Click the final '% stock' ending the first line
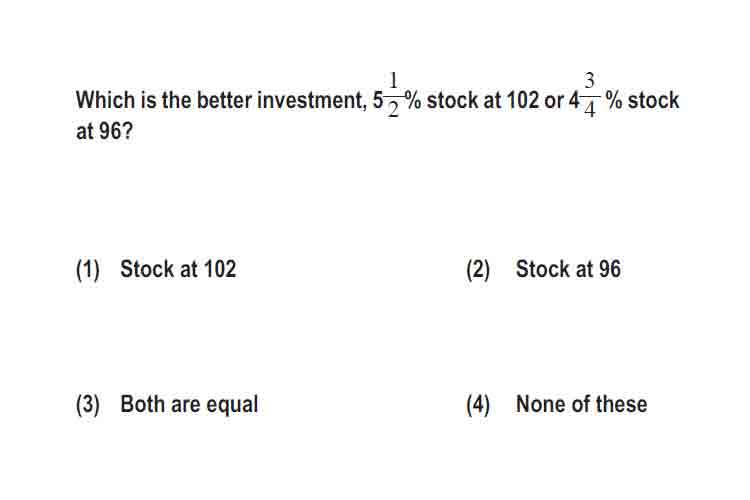750x500 pixels. [x=642, y=100]
